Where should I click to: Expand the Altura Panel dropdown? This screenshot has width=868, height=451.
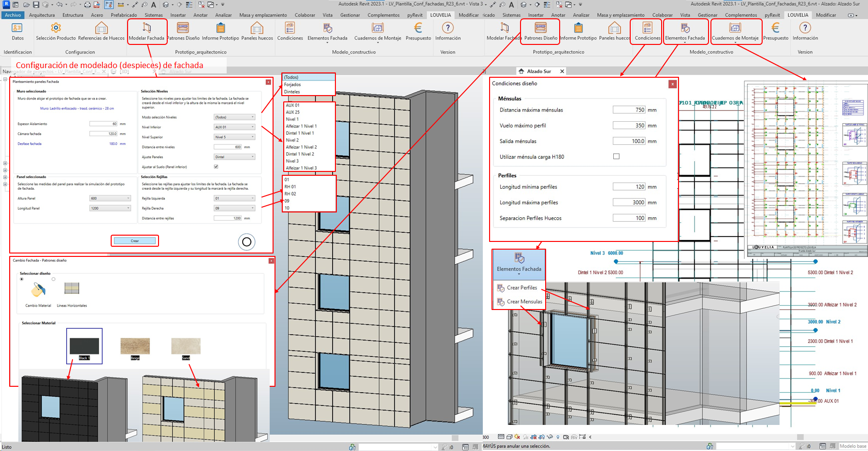pos(110,198)
